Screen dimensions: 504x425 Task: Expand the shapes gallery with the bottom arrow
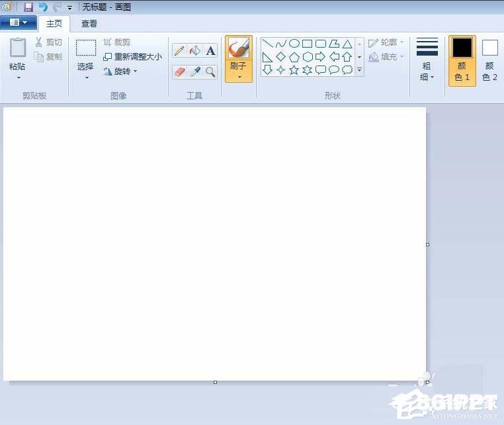click(x=359, y=70)
